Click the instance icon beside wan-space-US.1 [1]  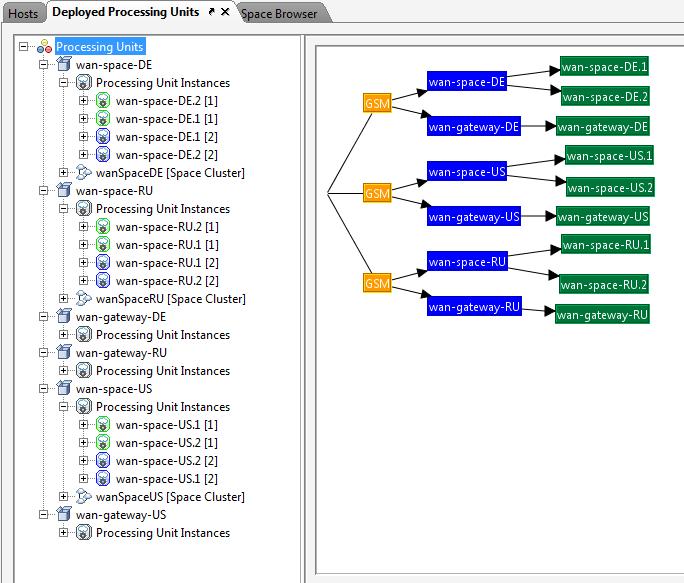pos(103,425)
